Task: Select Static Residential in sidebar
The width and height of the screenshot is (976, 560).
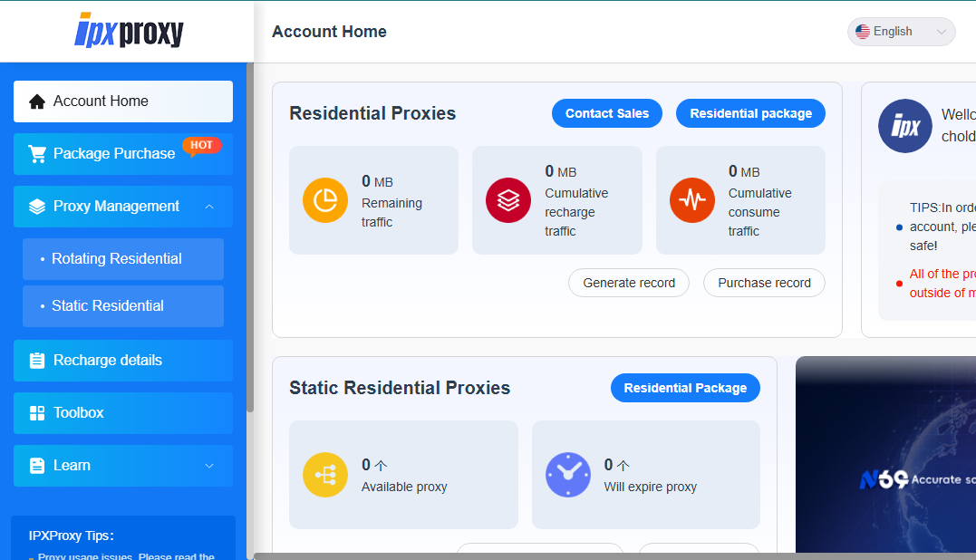Action: coord(123,306)
